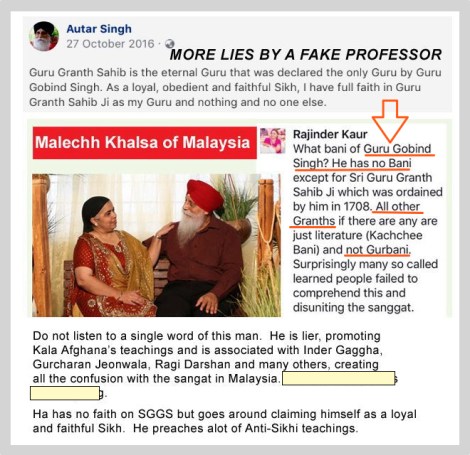470x455 pixels.
Task: Click the orange downward arrow annotation
Action: tap(390, 121)
